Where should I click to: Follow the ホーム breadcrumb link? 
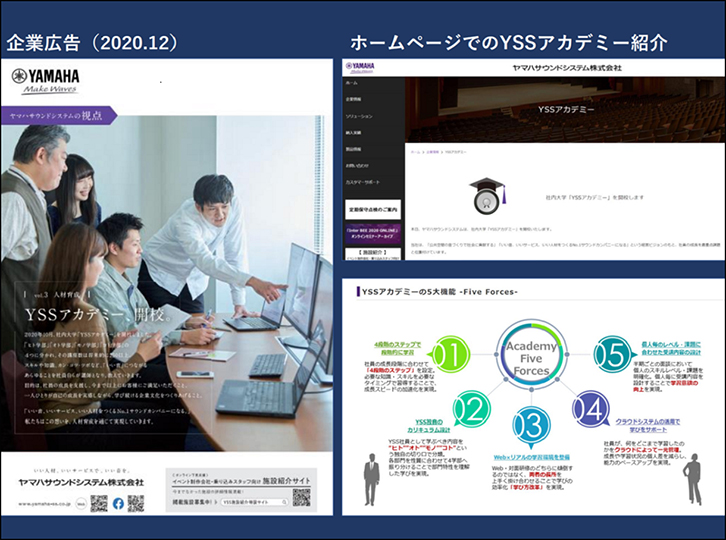click(416, 152)
